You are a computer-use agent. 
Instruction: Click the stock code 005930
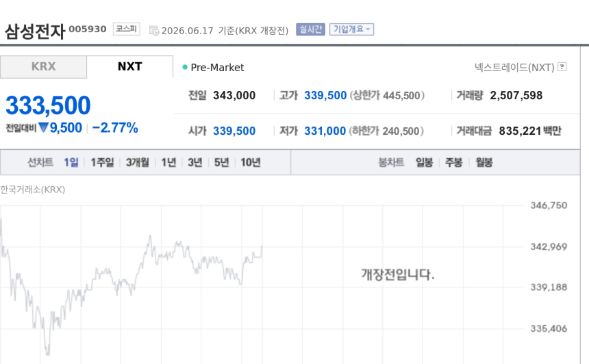88,29
